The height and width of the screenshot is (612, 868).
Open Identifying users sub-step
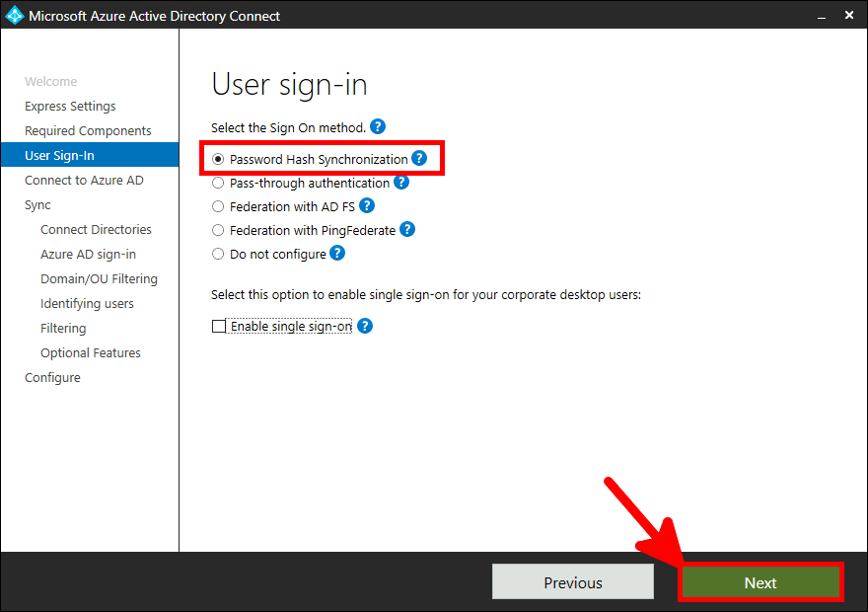coord(87,303)
